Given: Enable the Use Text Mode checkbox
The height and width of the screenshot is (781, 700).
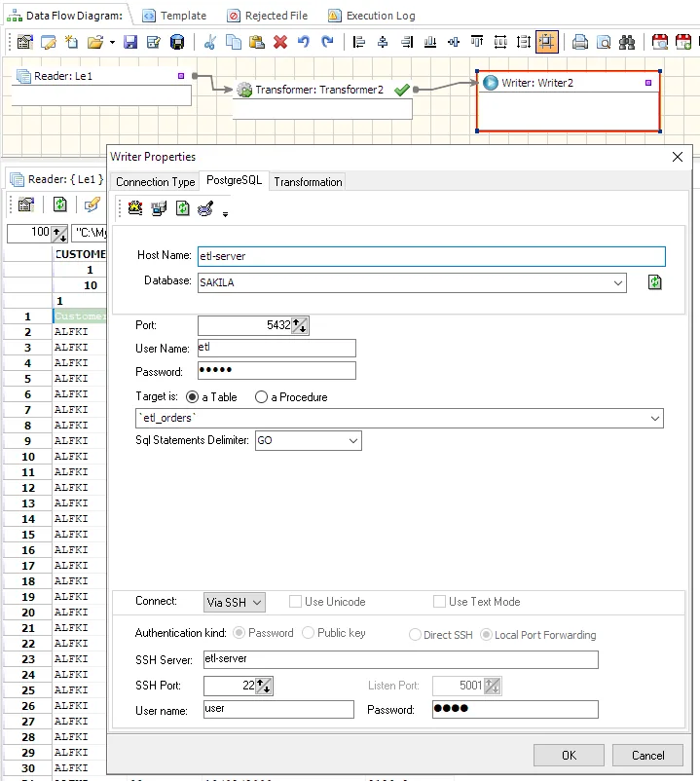Looking at the screenshot, I should pyautogui.click(x=439, y=601).
